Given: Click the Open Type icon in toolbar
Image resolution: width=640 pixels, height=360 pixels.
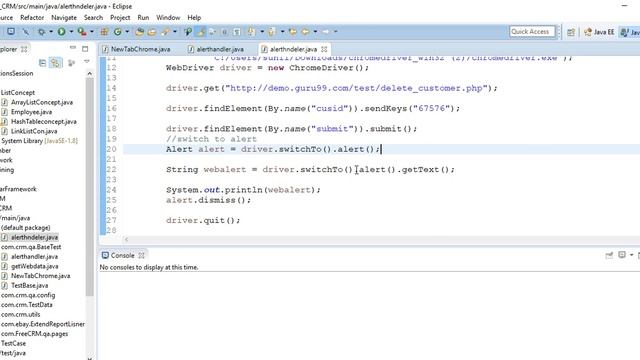Looking at the screenshot, I should (x=139, y=31).
